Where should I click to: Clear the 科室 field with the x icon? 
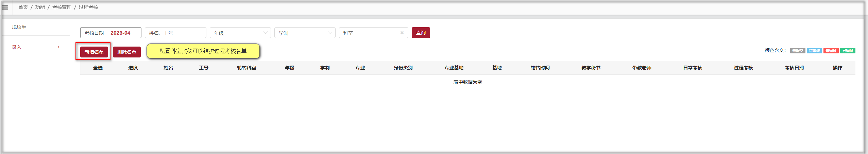402,33
